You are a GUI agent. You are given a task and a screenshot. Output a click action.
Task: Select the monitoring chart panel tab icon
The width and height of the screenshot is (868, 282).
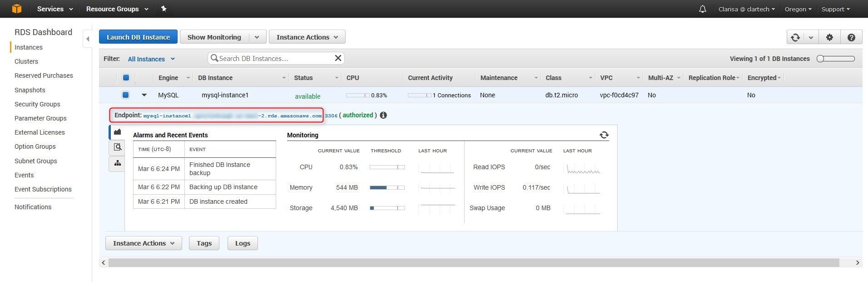[x=117, y=132]
